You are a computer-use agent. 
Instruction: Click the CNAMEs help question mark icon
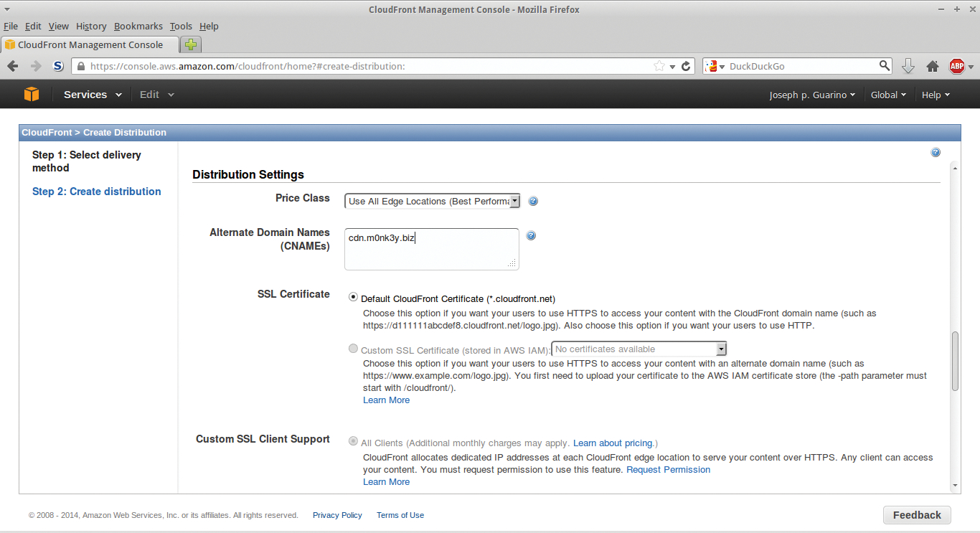tap(531, 235)
